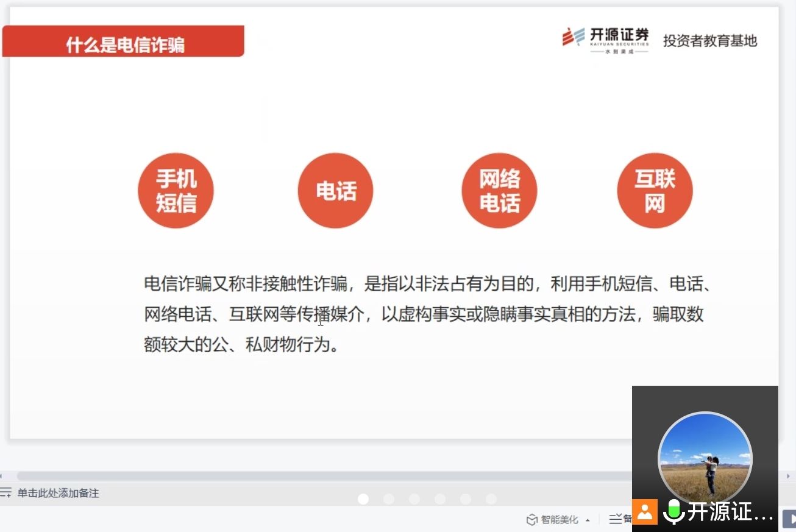Click the presenter's circular avatar photo
Screen dimensions: 796x532
click(x=705, y=458)
